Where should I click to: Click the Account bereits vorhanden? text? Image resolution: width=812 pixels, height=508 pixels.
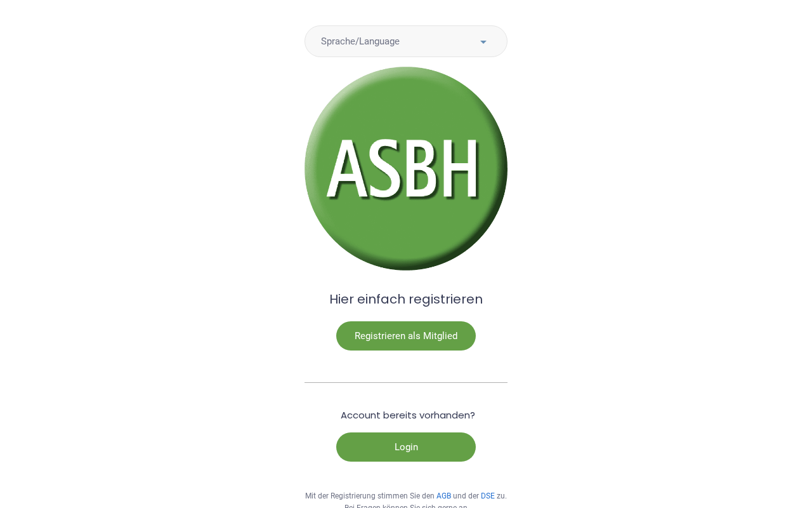tap(408, 415)
